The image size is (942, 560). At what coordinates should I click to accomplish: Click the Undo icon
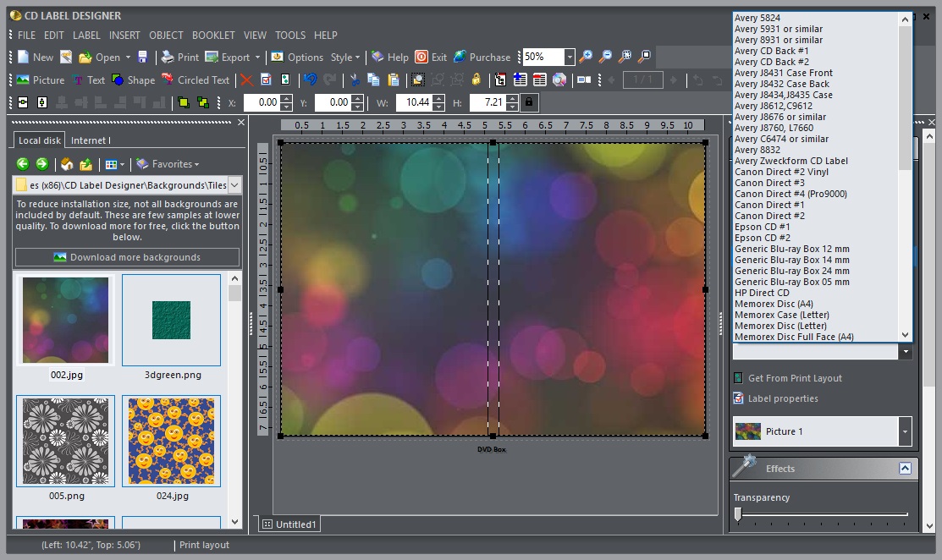tap(311, 80)
